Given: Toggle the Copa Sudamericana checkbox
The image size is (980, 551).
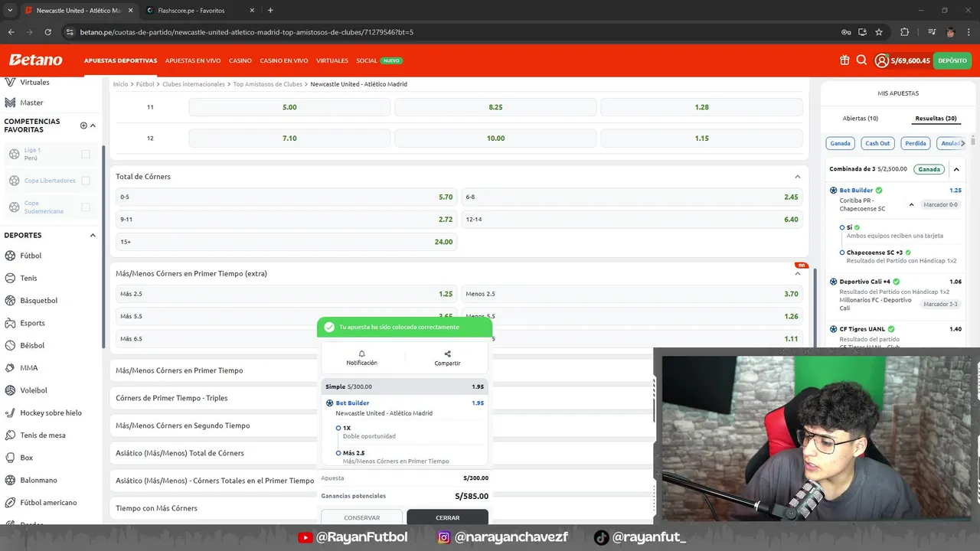Looking at the screenshot, I should tap(86, 207).
